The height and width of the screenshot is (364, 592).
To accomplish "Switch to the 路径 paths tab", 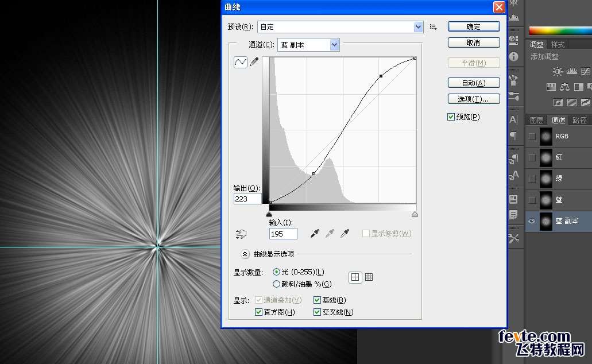I will coord(579,120).
